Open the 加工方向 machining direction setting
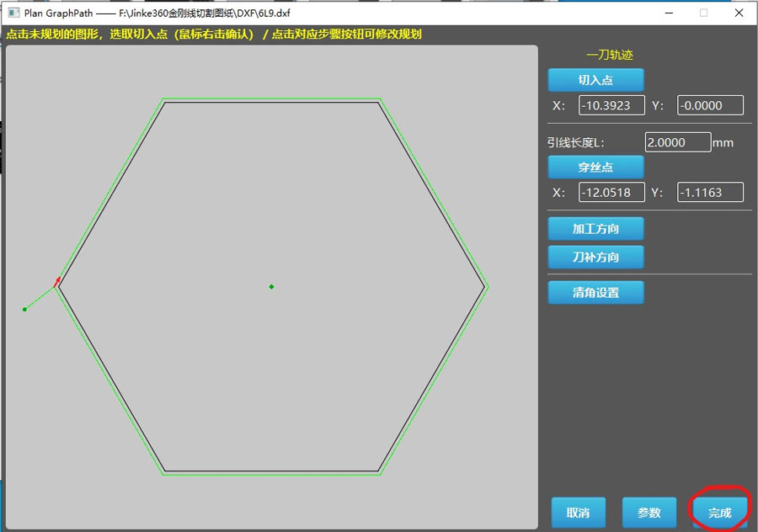 [x=595, y=229]
